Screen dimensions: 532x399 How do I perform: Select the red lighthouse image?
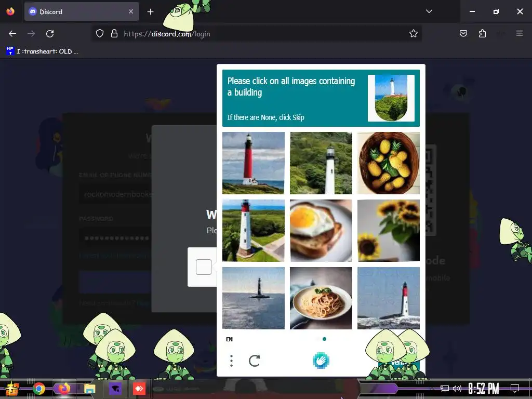(x=254, y=163)
